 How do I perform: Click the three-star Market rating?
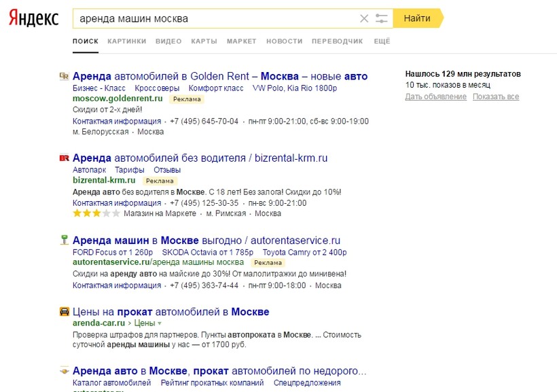(96, 213)
